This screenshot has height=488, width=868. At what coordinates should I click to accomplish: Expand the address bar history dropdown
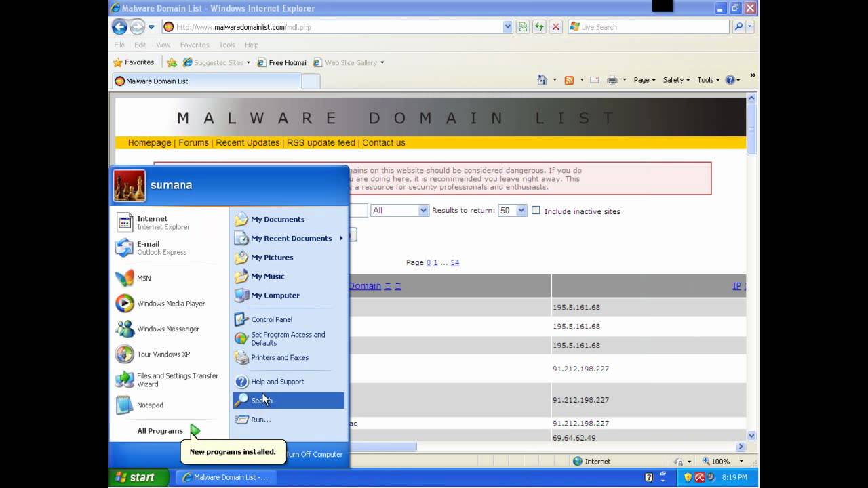pos(508,27)
